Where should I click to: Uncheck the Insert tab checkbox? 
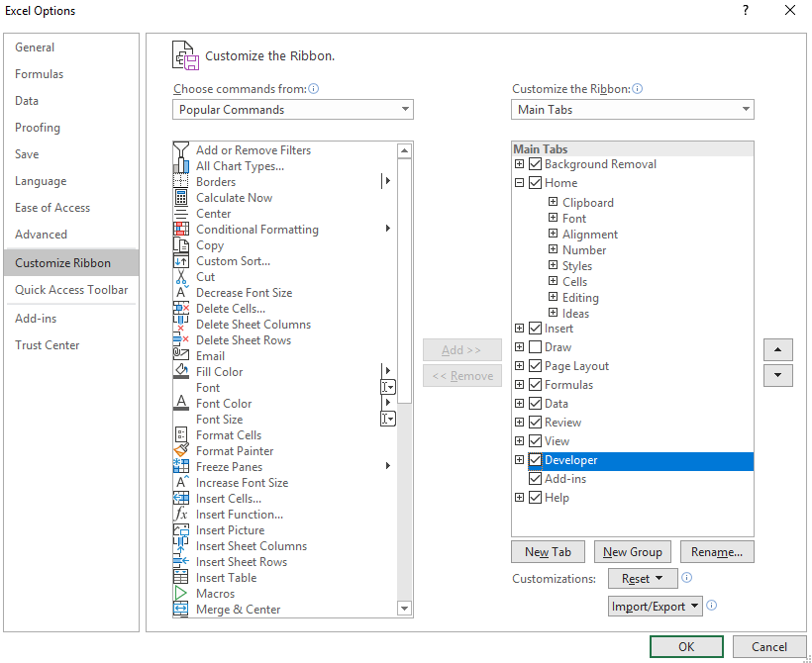[x=535, y=329]
